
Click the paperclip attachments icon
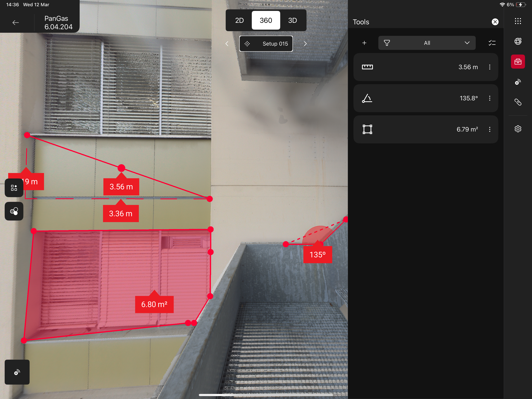[x=518, y=102]
